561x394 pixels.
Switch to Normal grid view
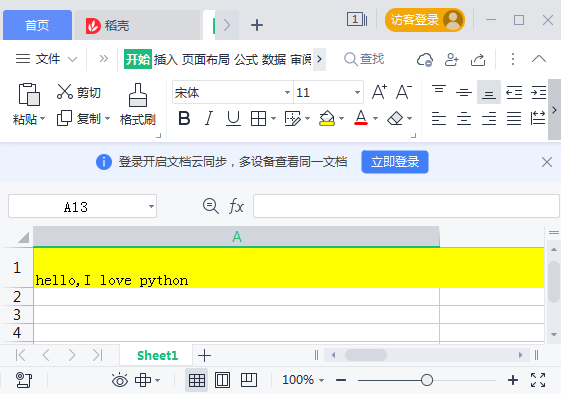pyautogui.click(x=196, y=380)
